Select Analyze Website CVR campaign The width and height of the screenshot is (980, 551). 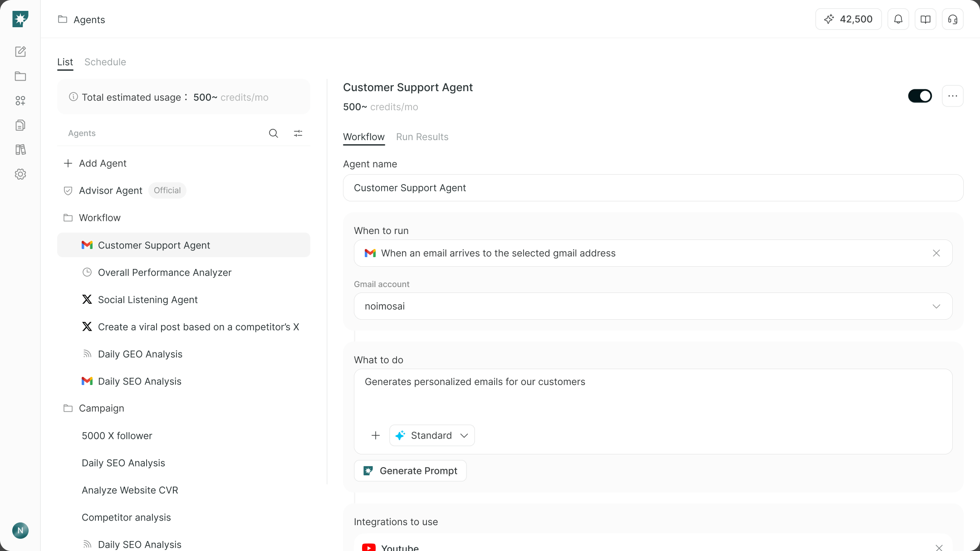(184, 490)
